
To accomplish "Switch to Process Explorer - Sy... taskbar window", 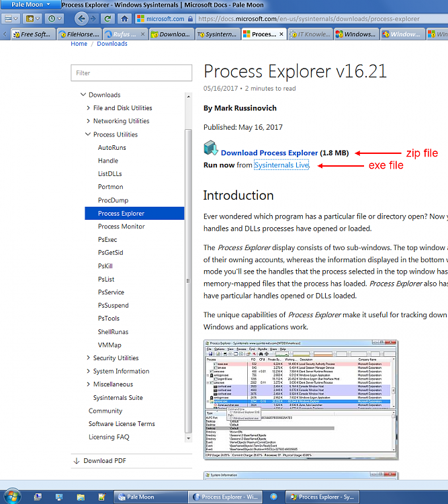I will [322, 497].
